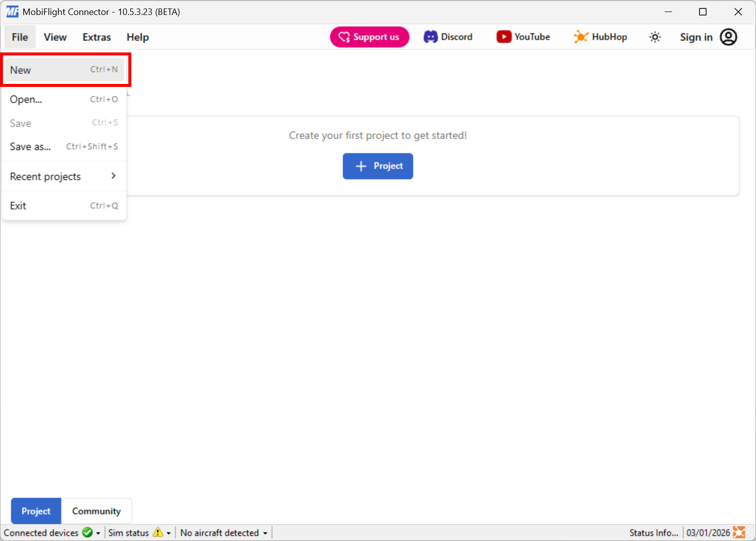Open the Discord community icon
756x541 pixels.
[430, 36]
